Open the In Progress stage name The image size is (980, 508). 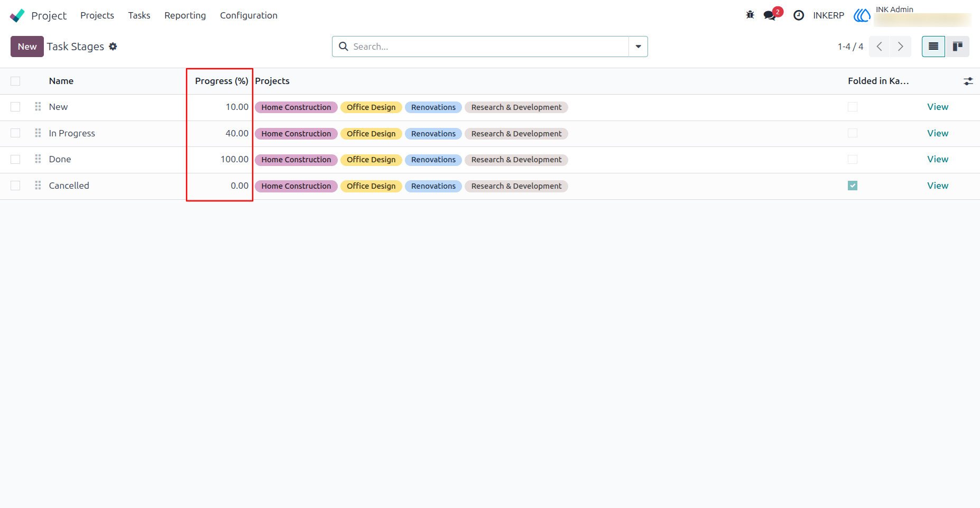click(72, 133)
